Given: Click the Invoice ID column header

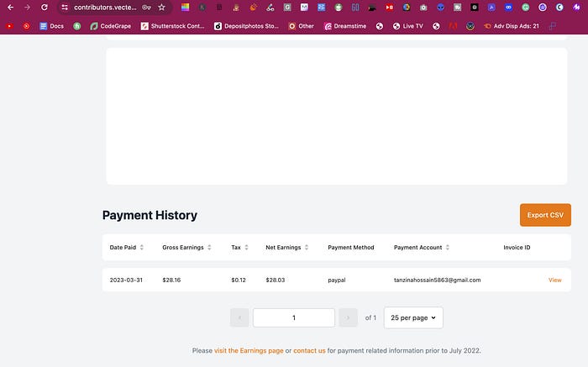Looking at the screenshot, I should [517, 248].
